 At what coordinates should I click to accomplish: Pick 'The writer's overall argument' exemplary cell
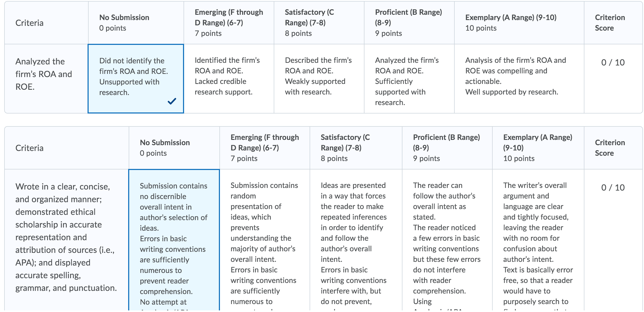(x=538, y=240)
